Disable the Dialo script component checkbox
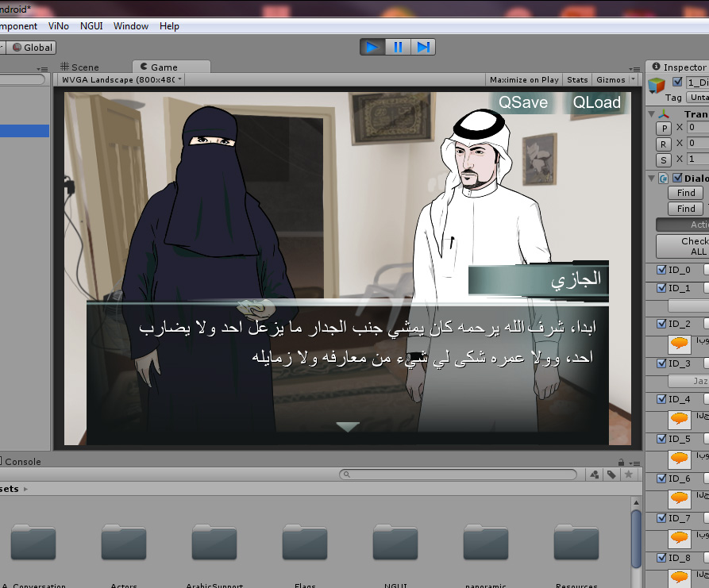The image size is (709, 588). pos(677,178)
